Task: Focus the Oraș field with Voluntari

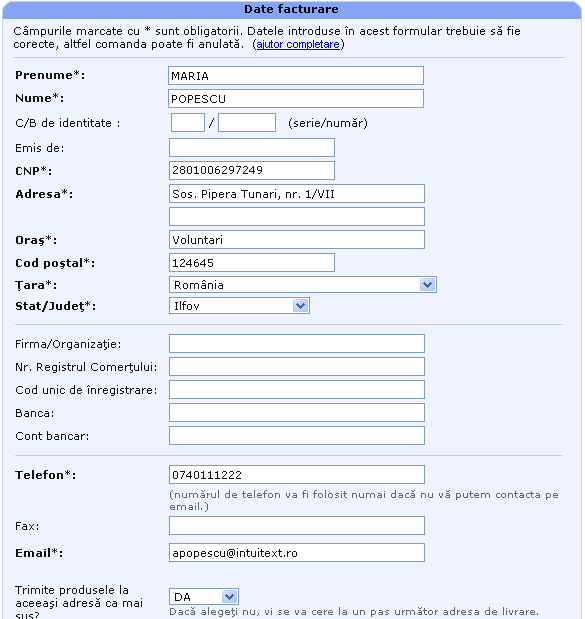Action: (x=297, y=240)
